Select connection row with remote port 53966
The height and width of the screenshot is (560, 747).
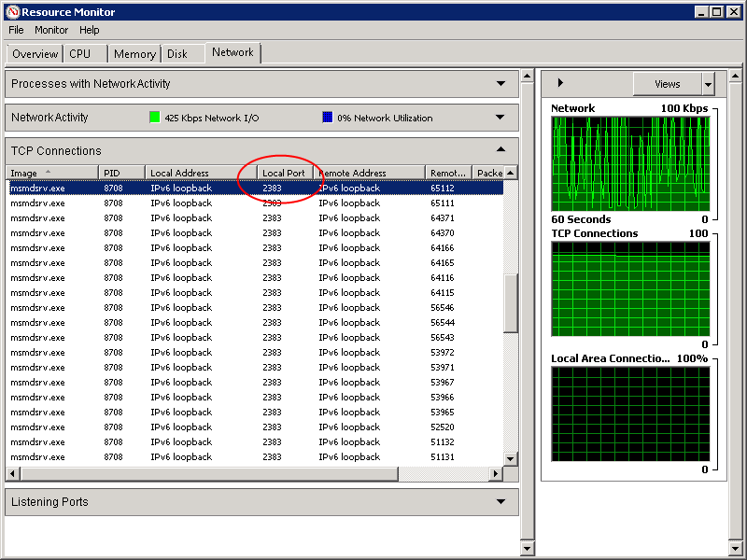[x=256, y=398]
